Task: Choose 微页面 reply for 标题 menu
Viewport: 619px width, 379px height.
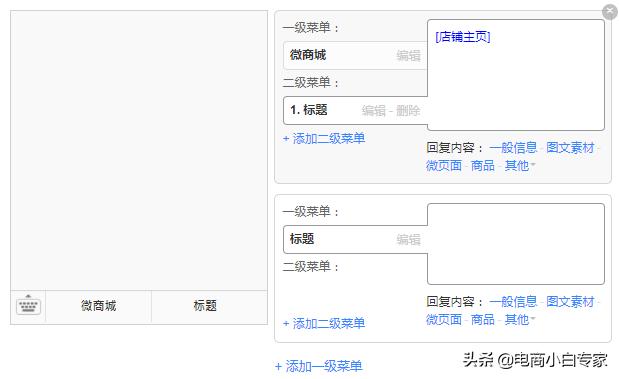Action: tap(444, 319)
